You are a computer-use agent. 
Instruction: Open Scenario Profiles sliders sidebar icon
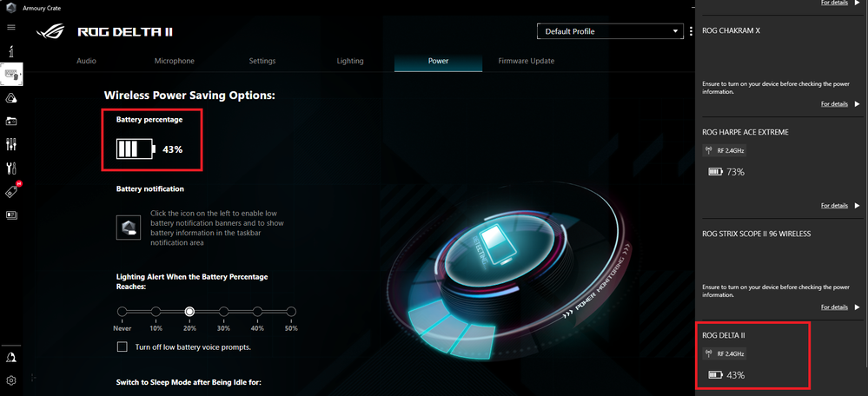pos(11,144)
